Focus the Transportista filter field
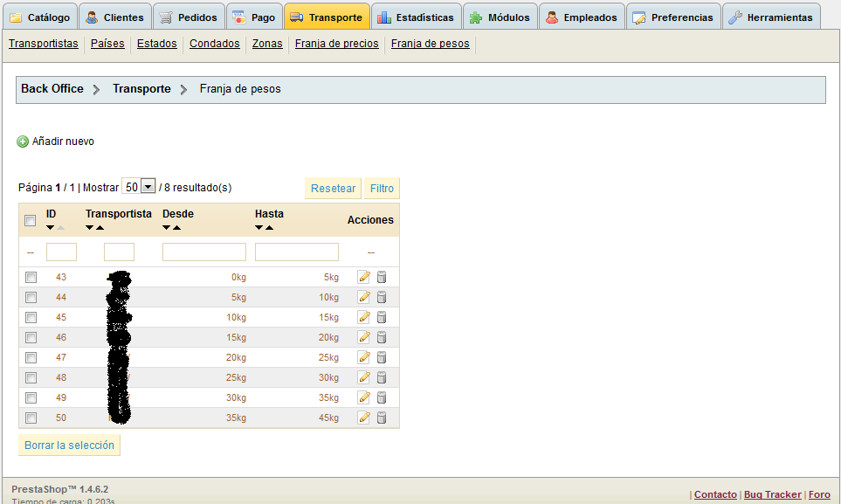841x504 pixels. click(119, 252)
